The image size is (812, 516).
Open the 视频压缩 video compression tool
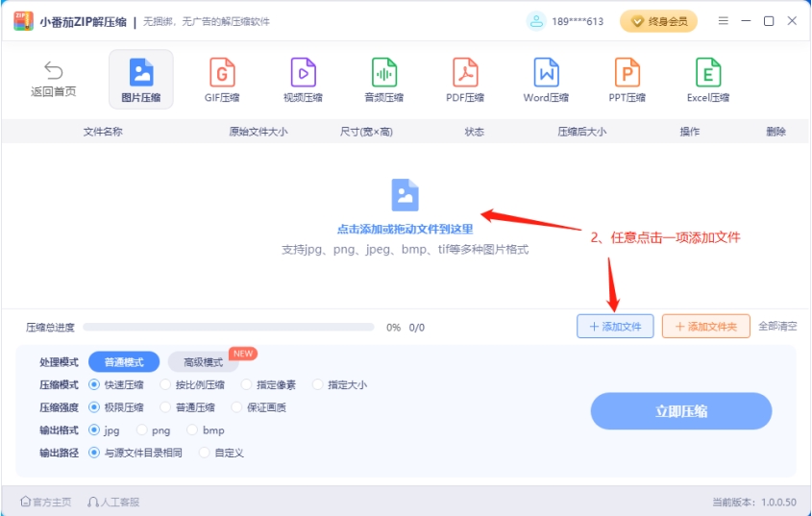tap(303, 73)
